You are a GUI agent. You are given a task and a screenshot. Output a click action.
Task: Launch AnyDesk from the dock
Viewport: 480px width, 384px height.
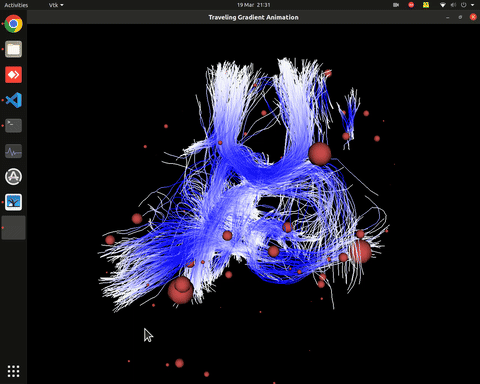13,75
